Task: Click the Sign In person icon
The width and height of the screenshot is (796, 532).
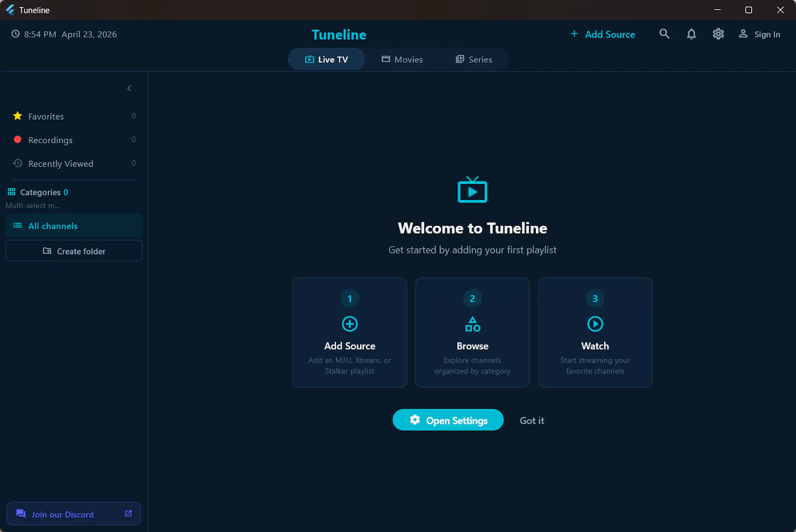Action: pyautogui.click(x=743, y=33)
